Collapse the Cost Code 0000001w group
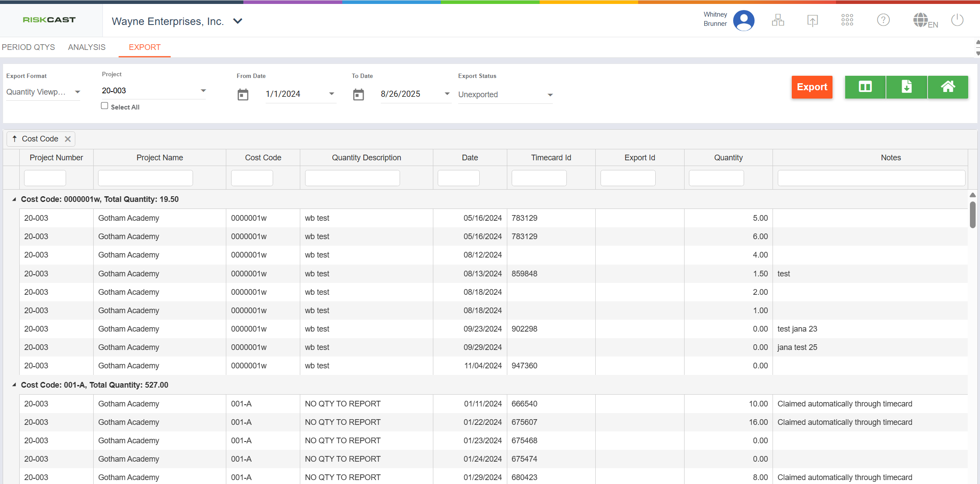 coord(14,199)
